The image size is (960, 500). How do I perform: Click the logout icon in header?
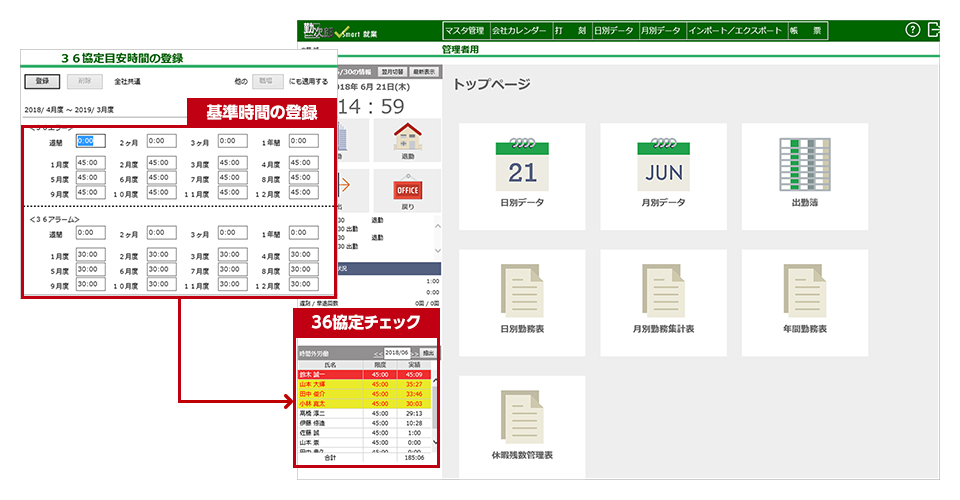pyautogui.click(x=934, y=30)
